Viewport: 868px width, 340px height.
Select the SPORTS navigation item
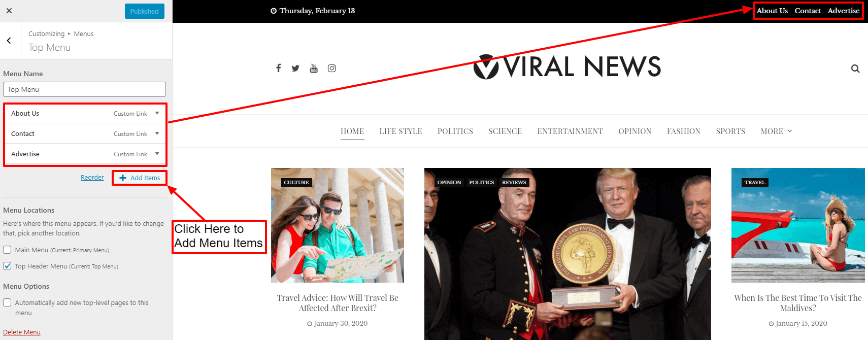coord(730,131)
